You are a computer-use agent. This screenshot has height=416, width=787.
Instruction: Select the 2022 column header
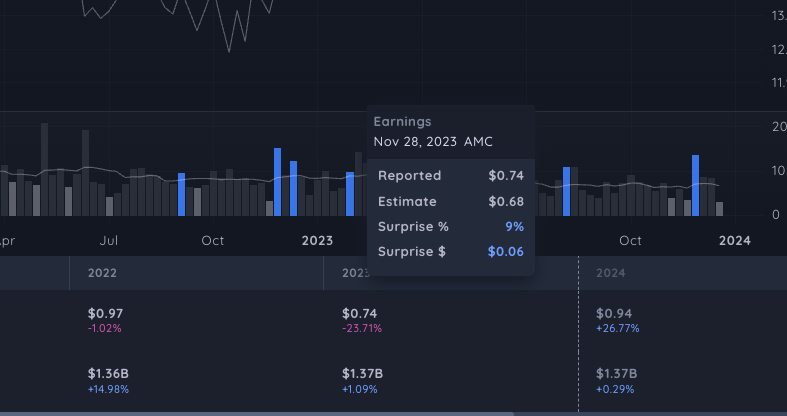[x=102, y=272]
